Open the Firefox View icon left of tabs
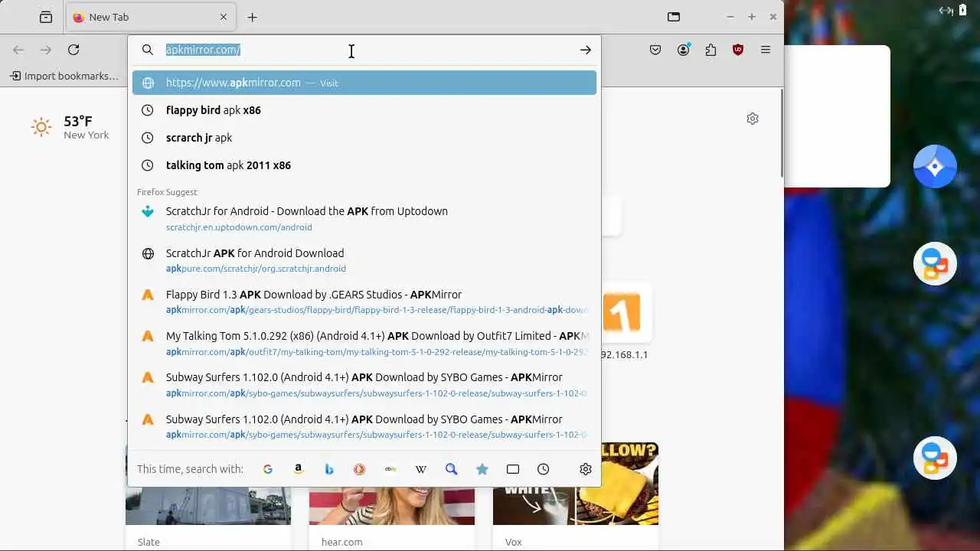This screenshot has width=980, height=551. pyautogui.click(x=46, y=17)
